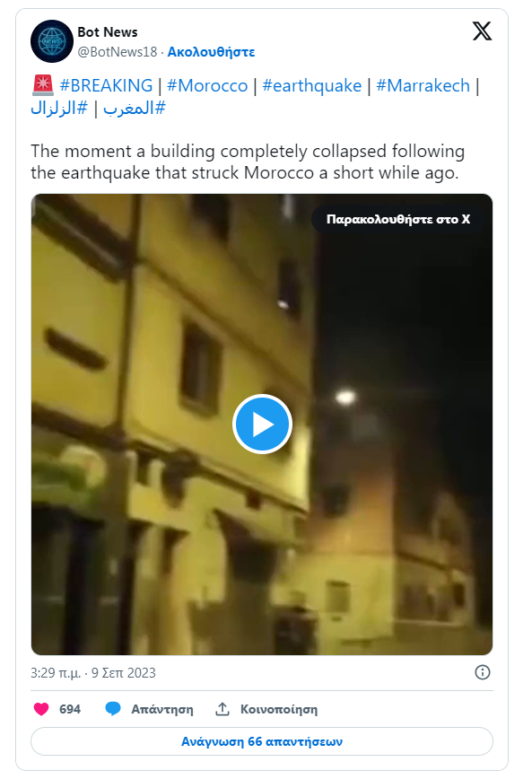
Task: Click Ανάγνωση 66 απαντήσεων button
Action: 262,741
